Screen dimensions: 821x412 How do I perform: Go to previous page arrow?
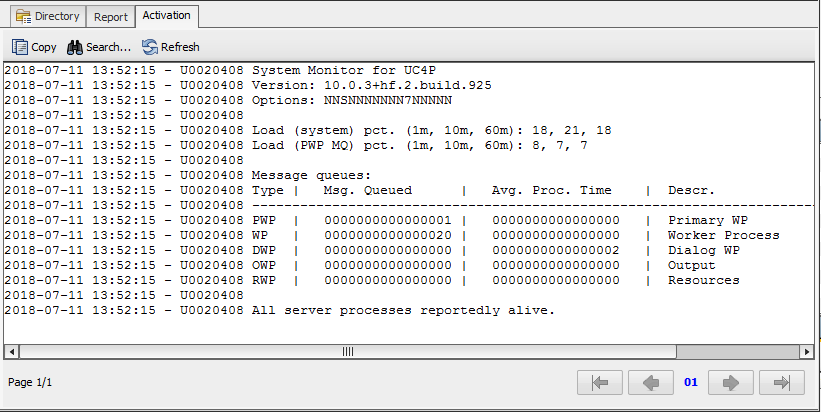651,383
